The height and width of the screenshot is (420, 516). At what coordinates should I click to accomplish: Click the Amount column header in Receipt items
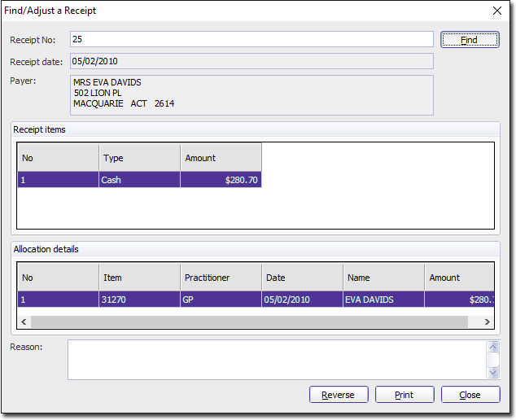click(x=221, y=158)
